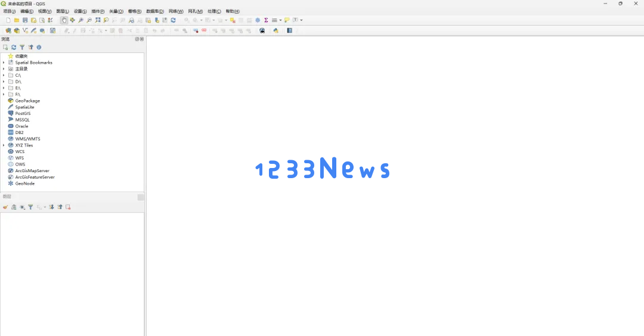Expand the XYZ Tiles node
Image resolution: width=644 pixels, height=336 pixels.
coord(4,145)
